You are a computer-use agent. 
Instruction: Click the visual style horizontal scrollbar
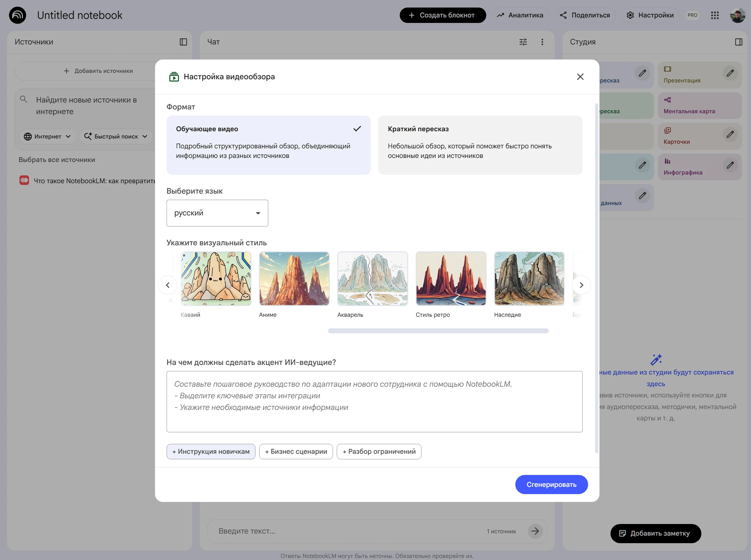pos(438,331)
